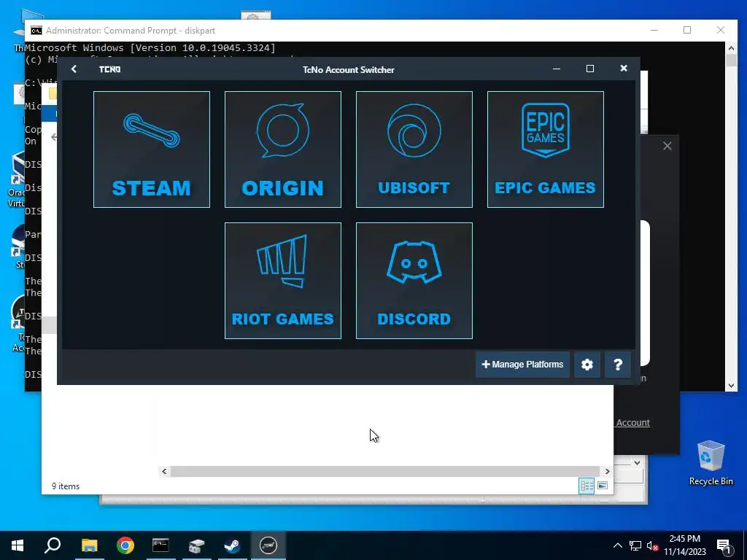Image resolution: width=747 pixels, height=560 pixels.
Task: Select the Discord platform tile
Action: pos(414,281)
